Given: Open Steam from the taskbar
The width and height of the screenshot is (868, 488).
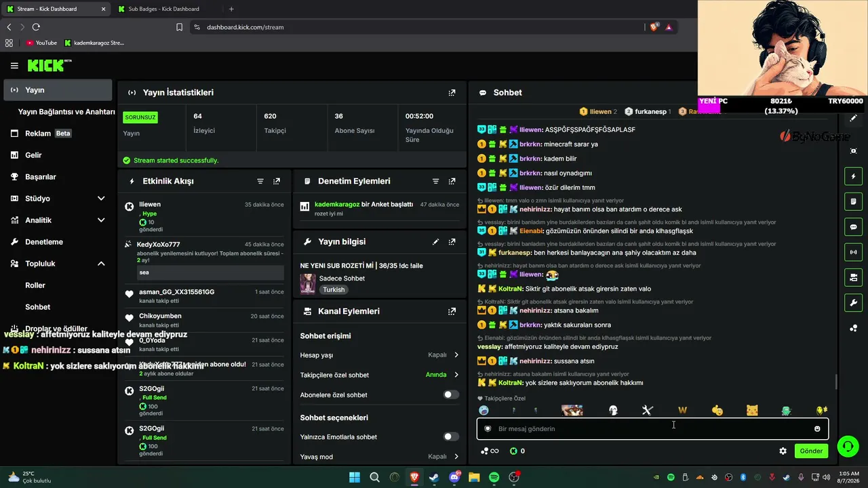Looking at the screenshot, I should coord(434,477).
